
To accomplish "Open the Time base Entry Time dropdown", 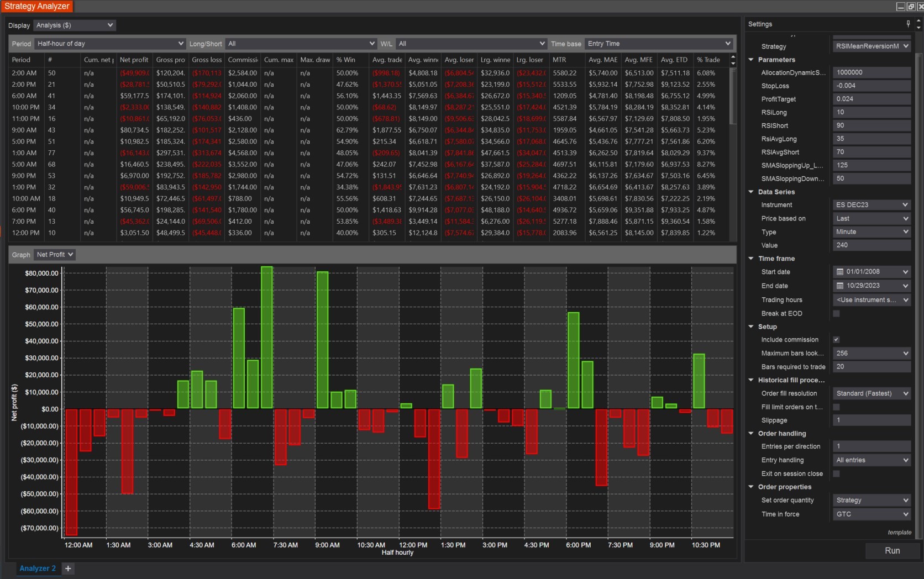I will click(x=659, y=44).
